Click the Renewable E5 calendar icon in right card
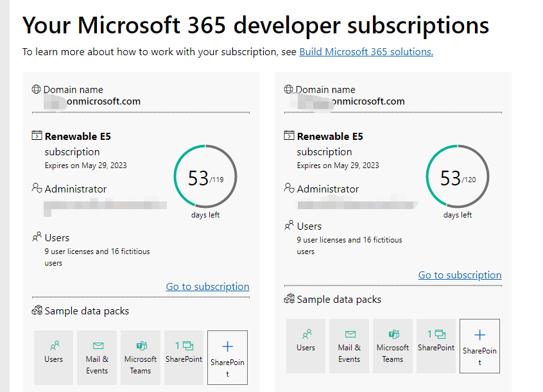The height and width of the screenshot is (392, 543). [289, 136]
